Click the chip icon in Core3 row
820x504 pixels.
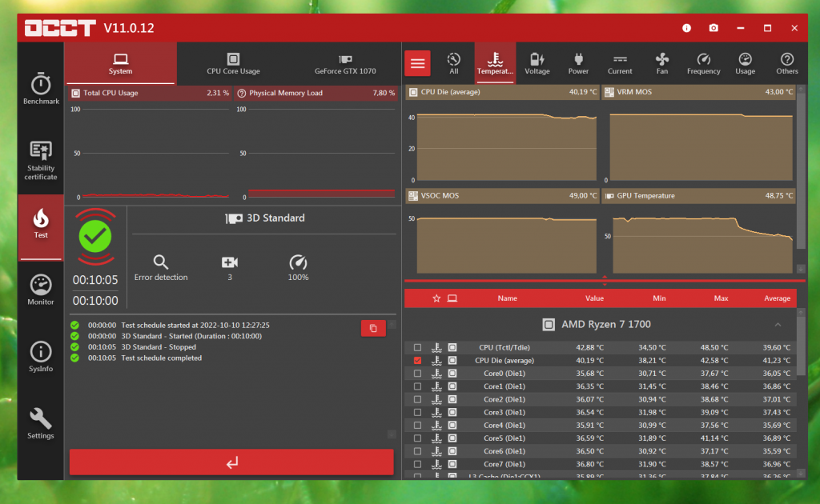point(452,413)
